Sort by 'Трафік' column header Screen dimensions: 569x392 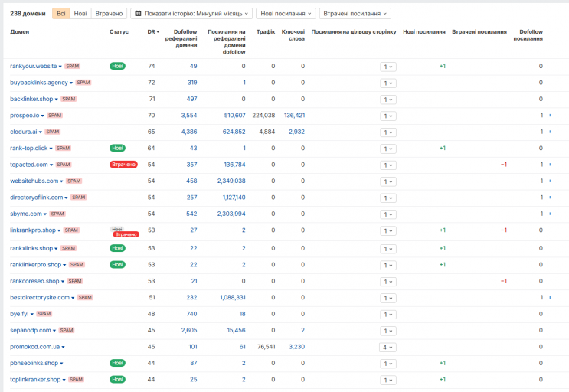pos(266,32)
